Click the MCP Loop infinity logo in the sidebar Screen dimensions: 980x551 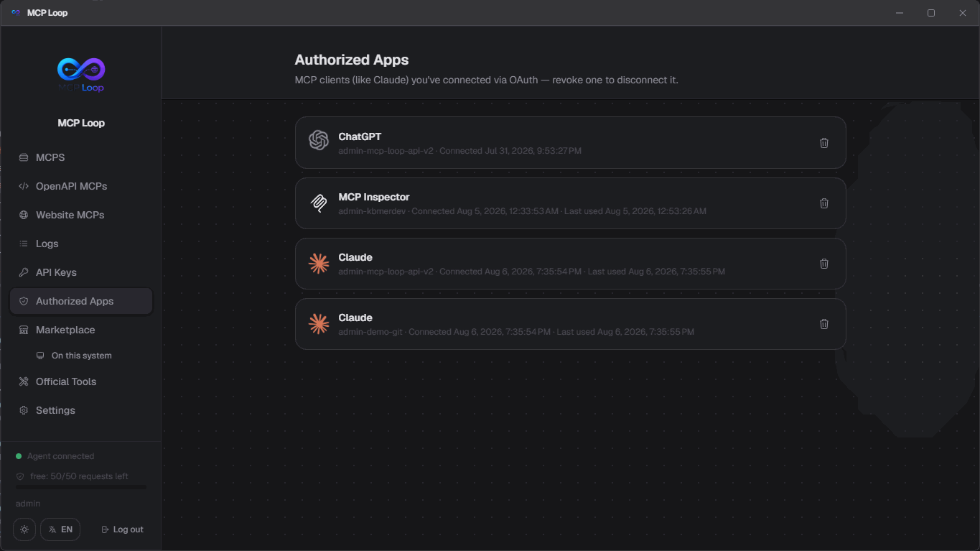[x=81, y=75]
